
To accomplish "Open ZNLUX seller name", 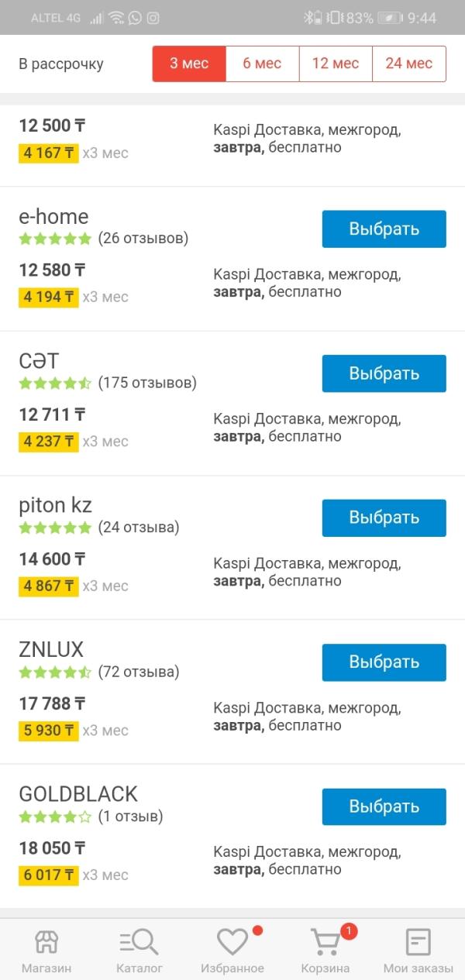I will coord(51,649).
